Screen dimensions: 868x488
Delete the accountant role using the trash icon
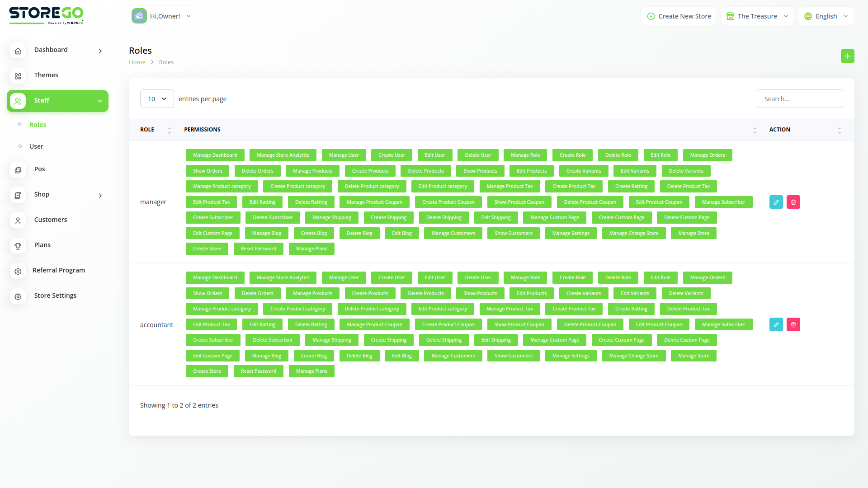[793, 324]
